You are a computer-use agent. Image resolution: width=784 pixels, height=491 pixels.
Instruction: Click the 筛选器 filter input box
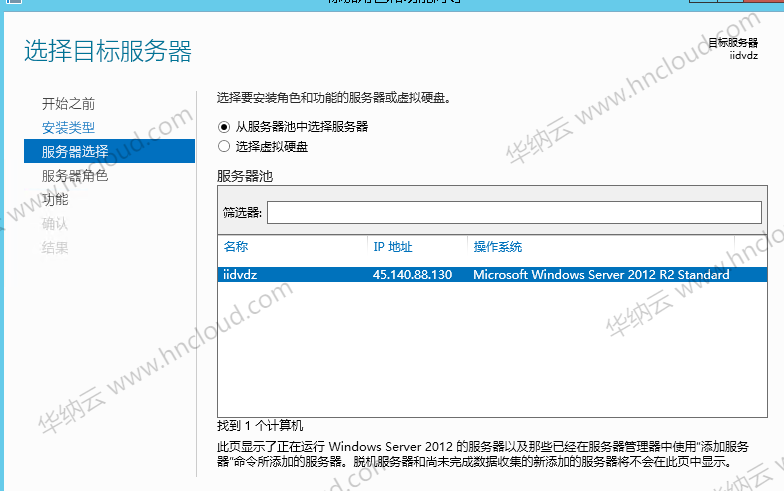[x=514, y=212]
